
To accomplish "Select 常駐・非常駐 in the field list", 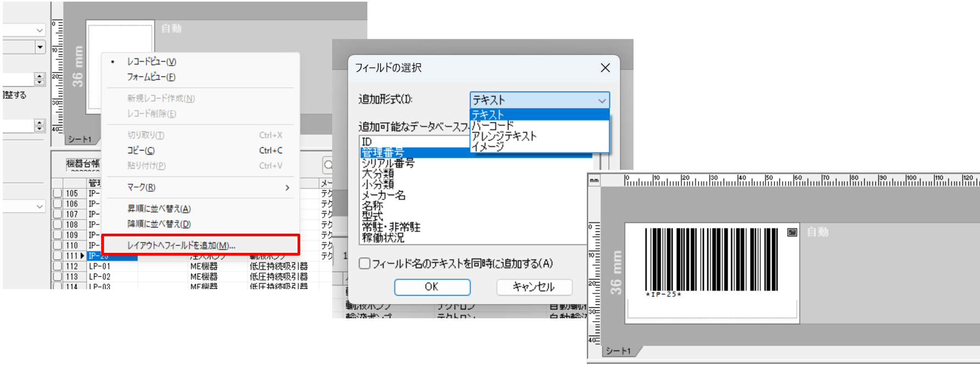I will (391, 227).
